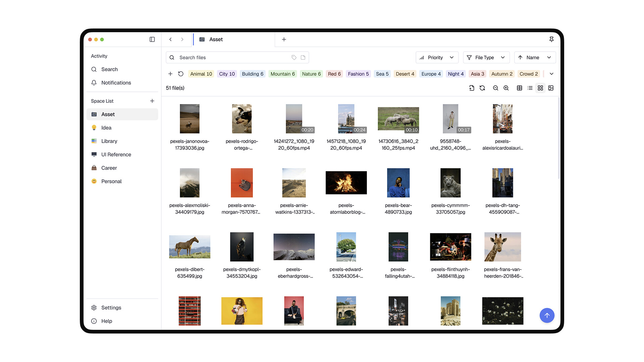
Task: Open the File Type filter
Action: point(486,57)
